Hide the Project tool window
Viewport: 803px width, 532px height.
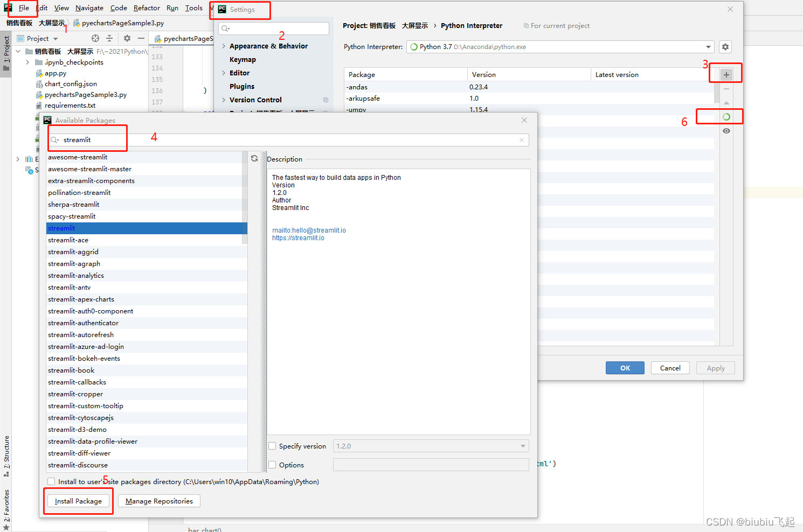[141, 38]
